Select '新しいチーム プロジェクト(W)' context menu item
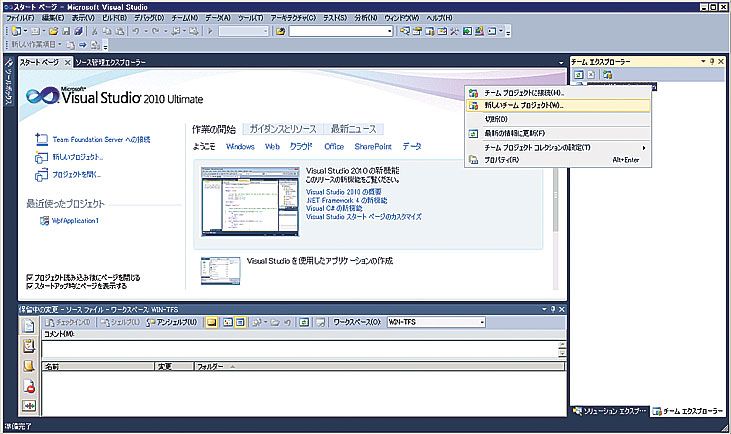 pos(558,105)
